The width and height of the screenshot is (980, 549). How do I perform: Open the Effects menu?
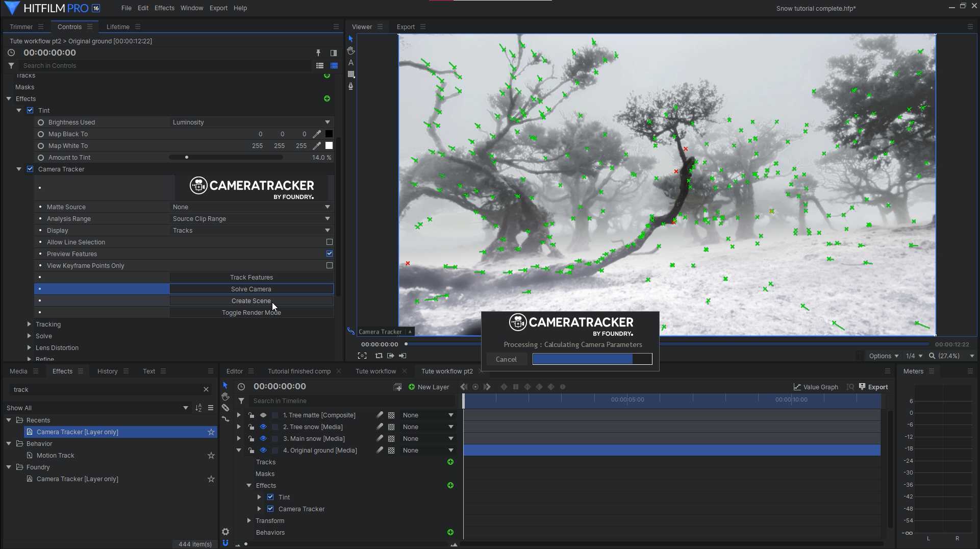pos(164,8)
